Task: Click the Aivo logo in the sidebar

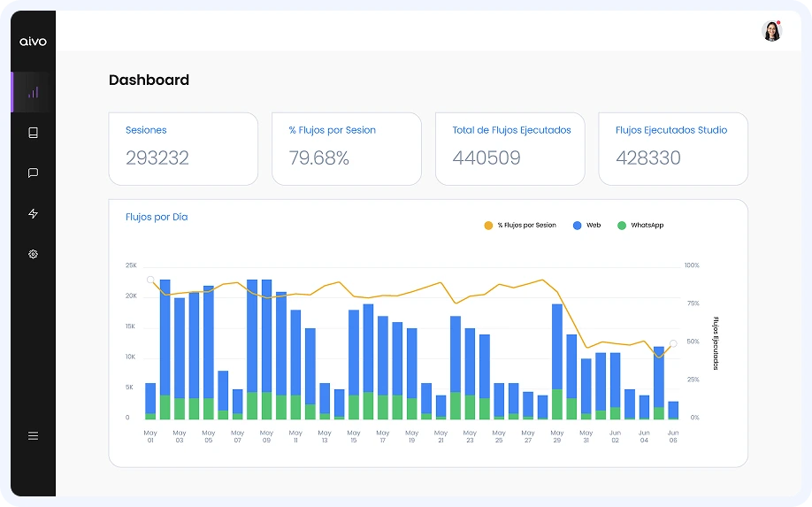Action: coord(33,42)
